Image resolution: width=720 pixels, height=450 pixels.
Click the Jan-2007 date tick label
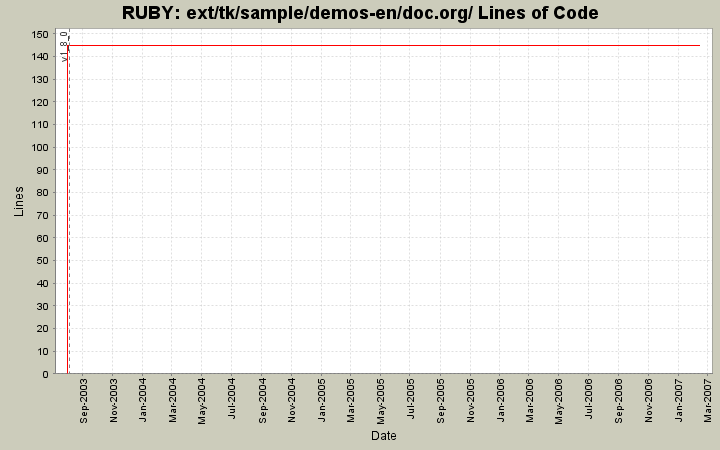(x=678, y=401)
